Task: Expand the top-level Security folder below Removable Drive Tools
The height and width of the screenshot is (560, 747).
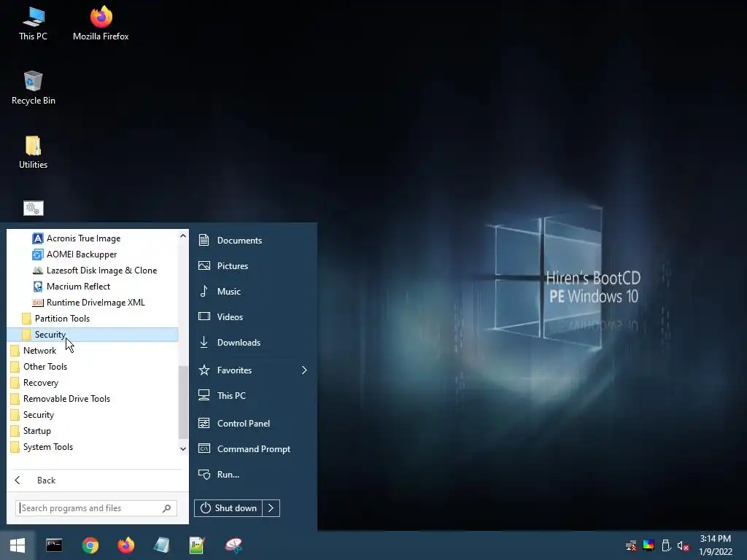Action: 93,415
